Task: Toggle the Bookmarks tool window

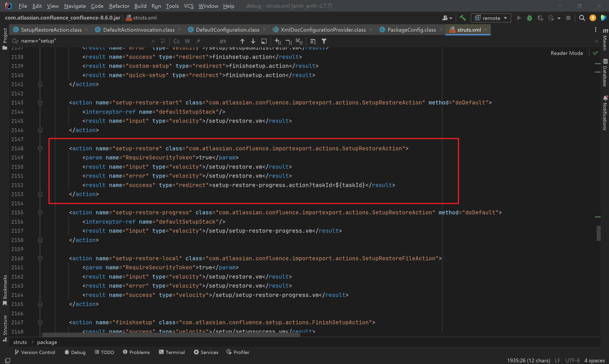Action: [5, 290]
